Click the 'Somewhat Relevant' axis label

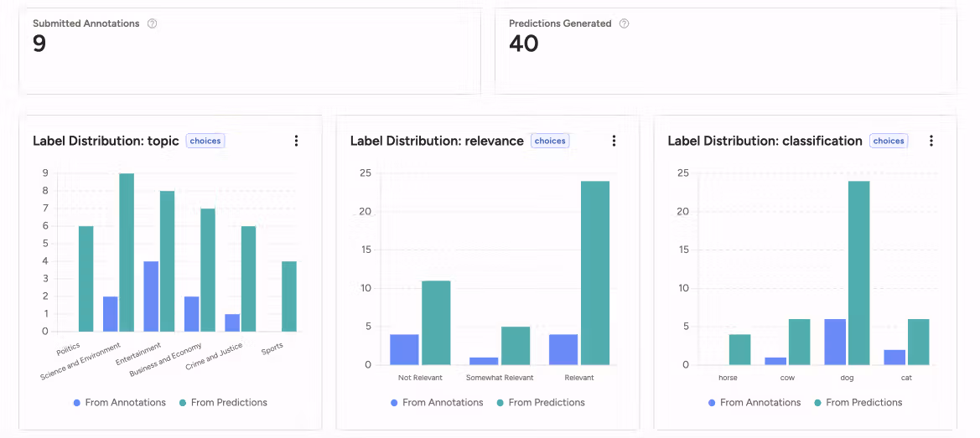500,378
